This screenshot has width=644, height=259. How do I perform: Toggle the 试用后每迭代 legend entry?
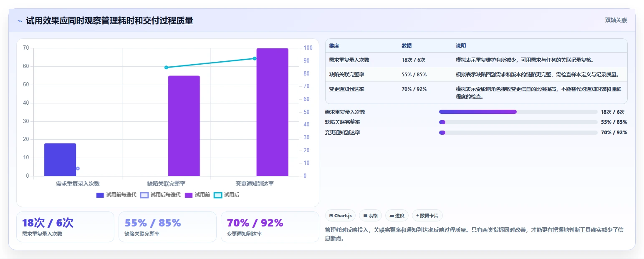161,195
